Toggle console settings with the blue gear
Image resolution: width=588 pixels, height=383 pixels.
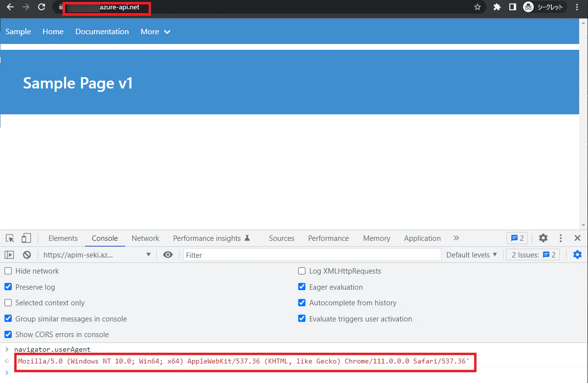577,255
